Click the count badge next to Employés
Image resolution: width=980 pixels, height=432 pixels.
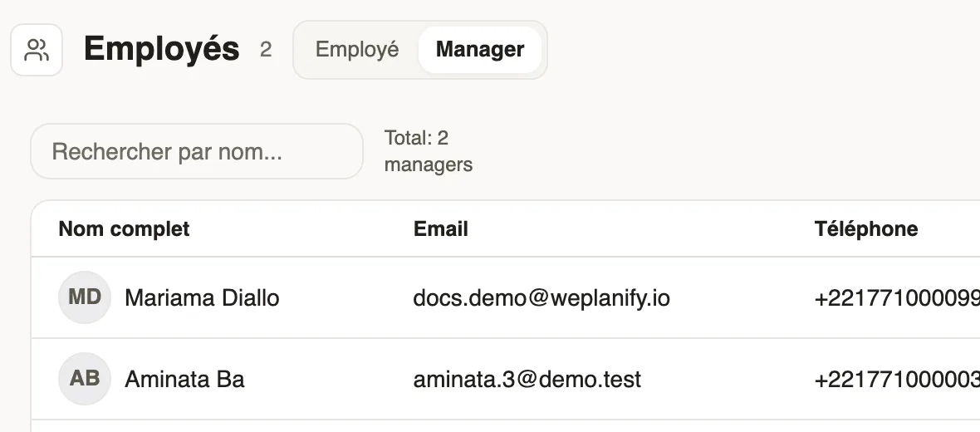click(266, 49)
